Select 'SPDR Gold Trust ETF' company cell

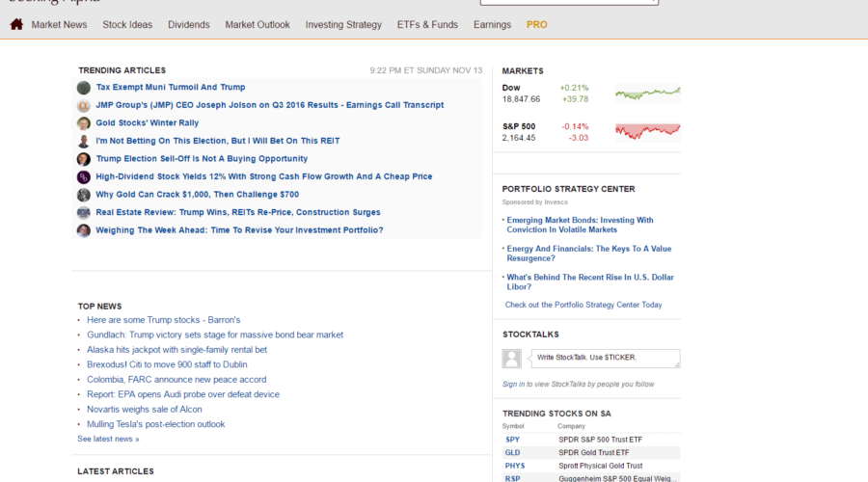[x=593, y=453]
